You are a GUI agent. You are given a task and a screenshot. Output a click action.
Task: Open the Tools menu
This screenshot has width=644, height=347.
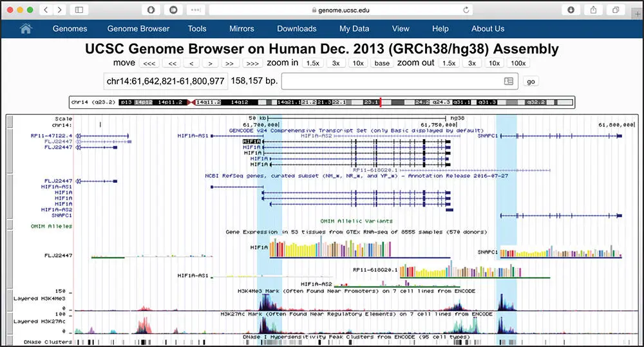pos(197,29)
